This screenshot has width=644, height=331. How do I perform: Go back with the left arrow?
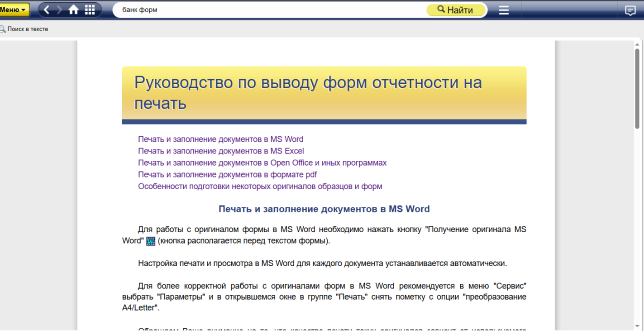click(x=46, y=10)
